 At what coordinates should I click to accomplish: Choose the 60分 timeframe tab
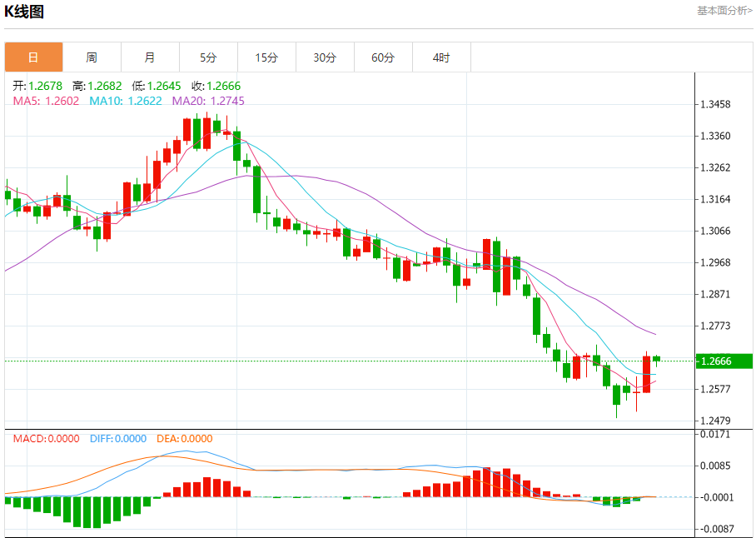(x=383, y=57)
